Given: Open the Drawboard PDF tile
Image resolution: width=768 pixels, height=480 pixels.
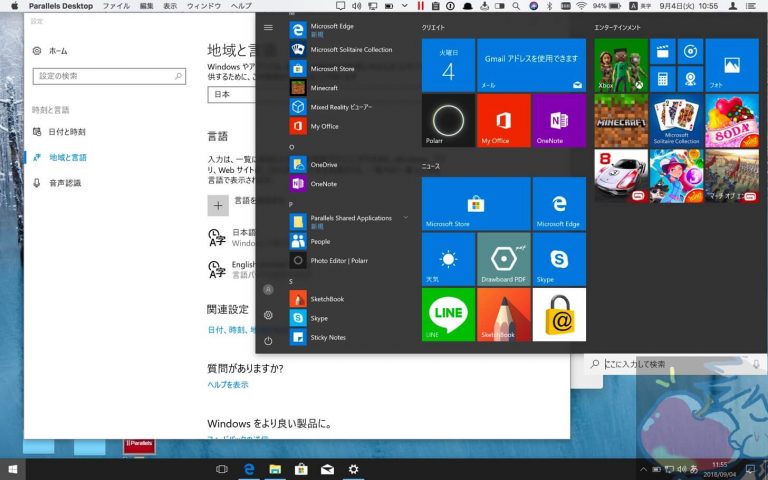Looking at the screenshot, I should (504, 259).
